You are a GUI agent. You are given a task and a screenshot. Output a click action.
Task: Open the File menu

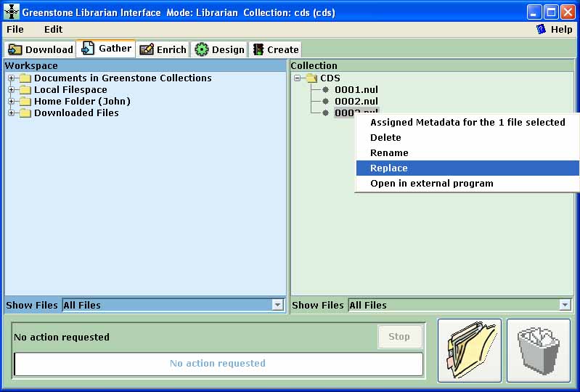pyautogui.click(x=15, y=30)
